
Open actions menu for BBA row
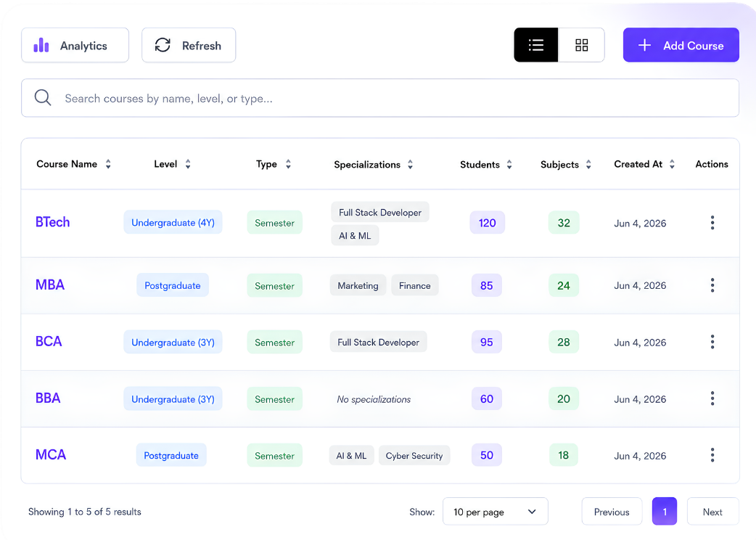click(x=712, y=398)
